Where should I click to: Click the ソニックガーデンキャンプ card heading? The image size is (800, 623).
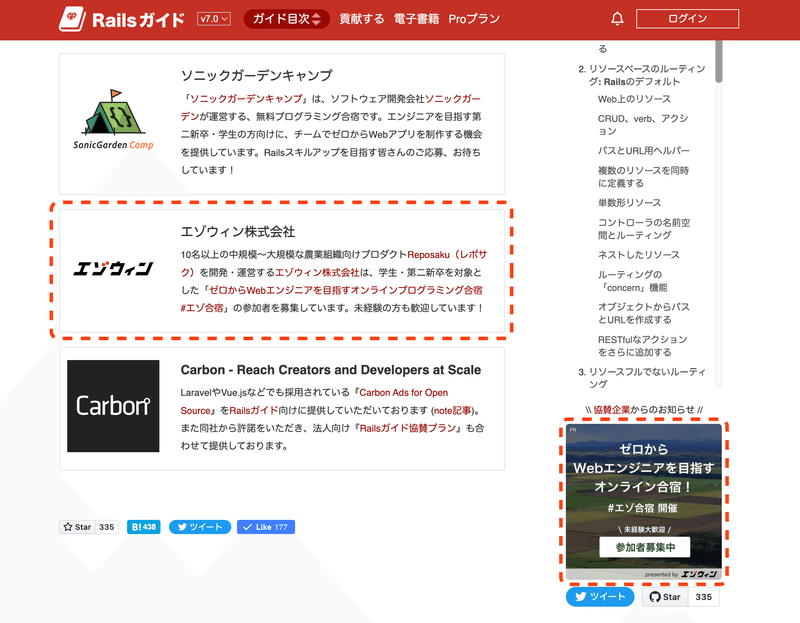click(x=257, y=76)
